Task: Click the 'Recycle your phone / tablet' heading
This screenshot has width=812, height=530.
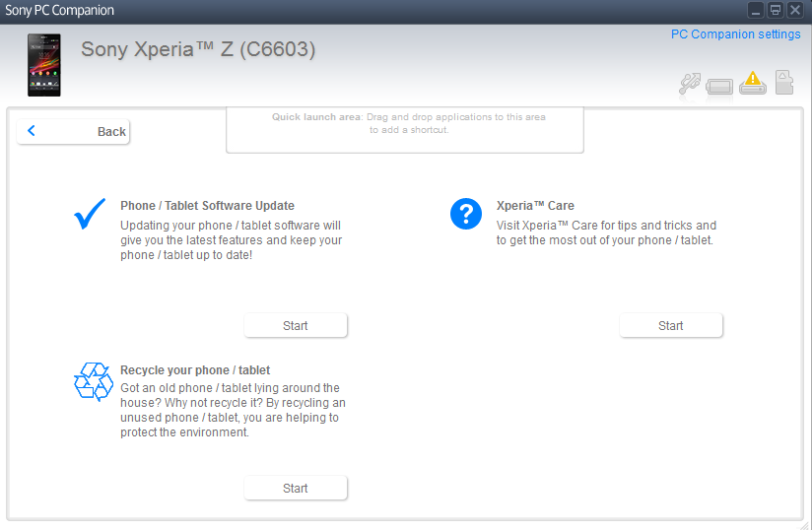Action: [x=195, y=370]
